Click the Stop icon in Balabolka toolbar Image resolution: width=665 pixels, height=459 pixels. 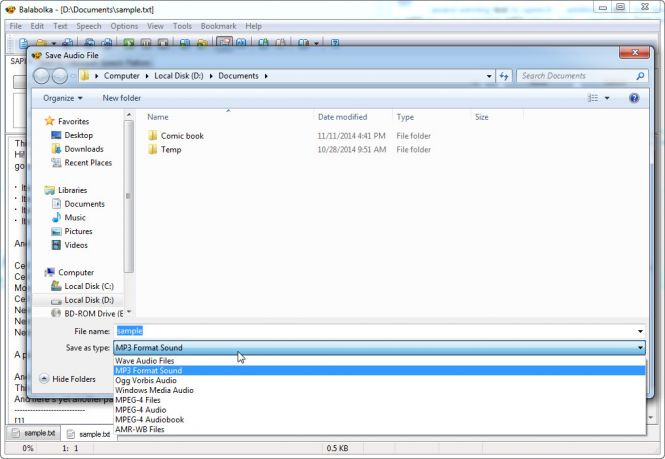tap(163, 43)
